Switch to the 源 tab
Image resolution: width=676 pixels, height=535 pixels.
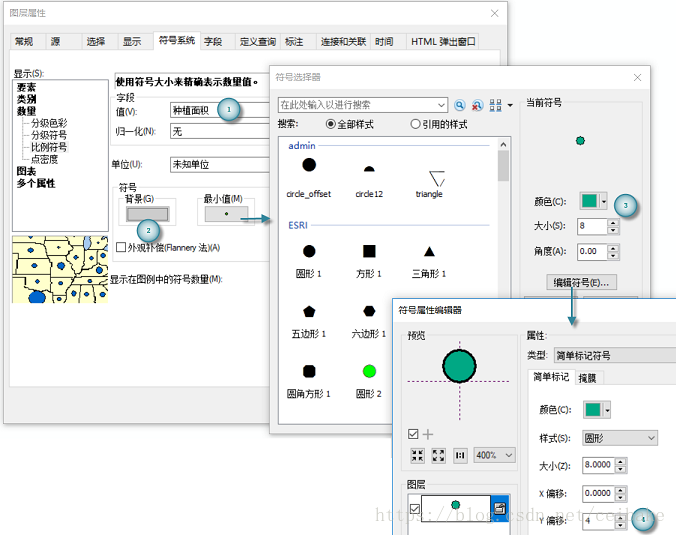click(x=56, y=41)
